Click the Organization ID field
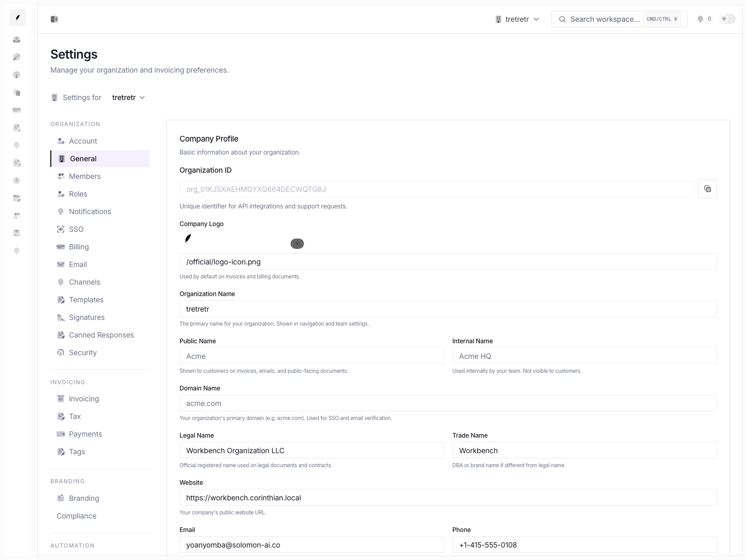This screenshot has height=560, width=747. [x=436, y=189]
